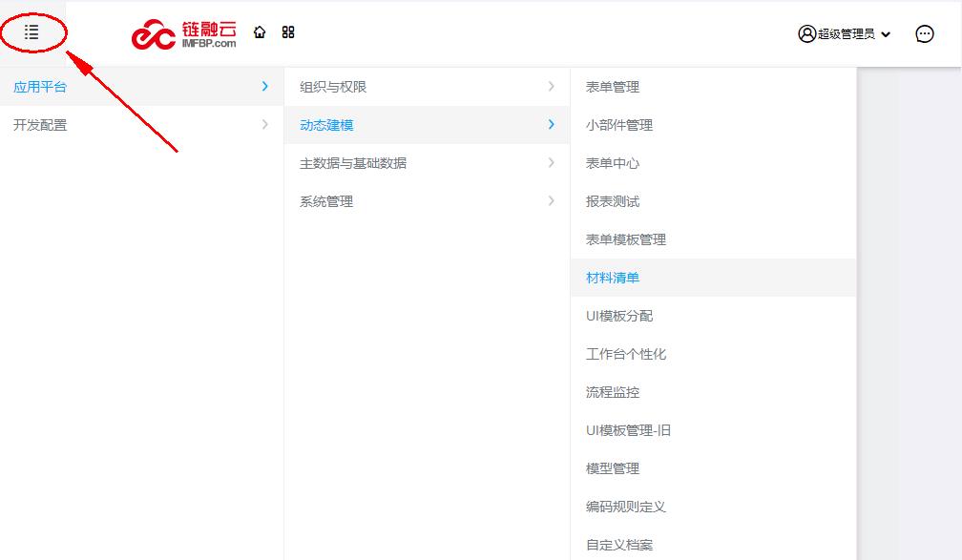962x560 pixels.
Task: Expand the 组织与权限 menu chevron
Action: tap(552, 86)
